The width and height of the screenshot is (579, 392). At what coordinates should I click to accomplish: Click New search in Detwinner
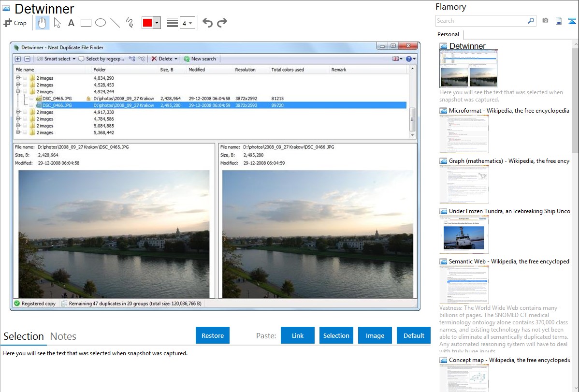(x=200, y=59)
